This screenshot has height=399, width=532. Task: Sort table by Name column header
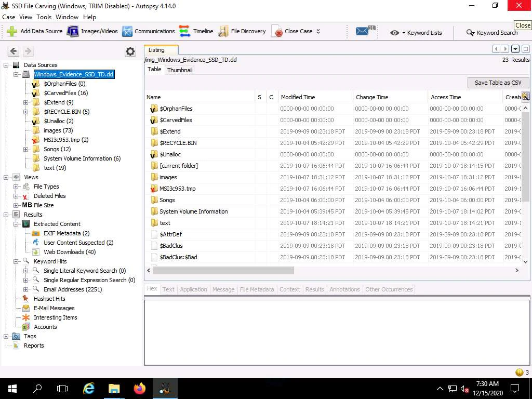tap(199, 97)
